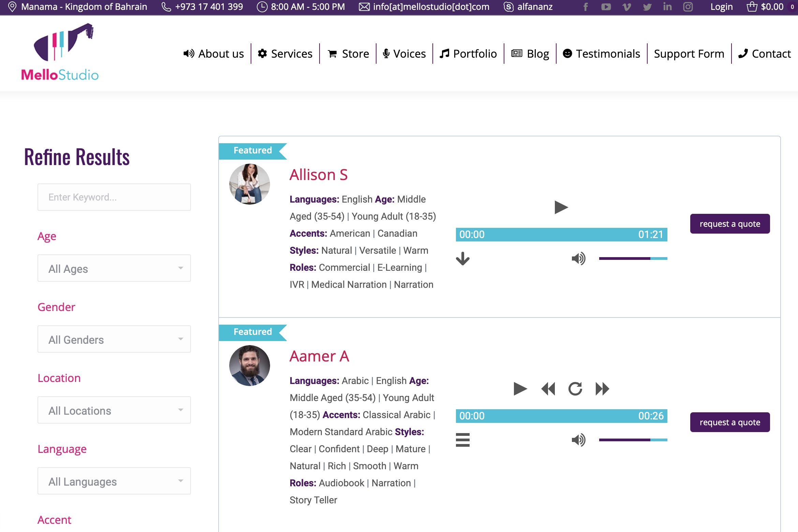Play Aamer A's voice sample

520,388
